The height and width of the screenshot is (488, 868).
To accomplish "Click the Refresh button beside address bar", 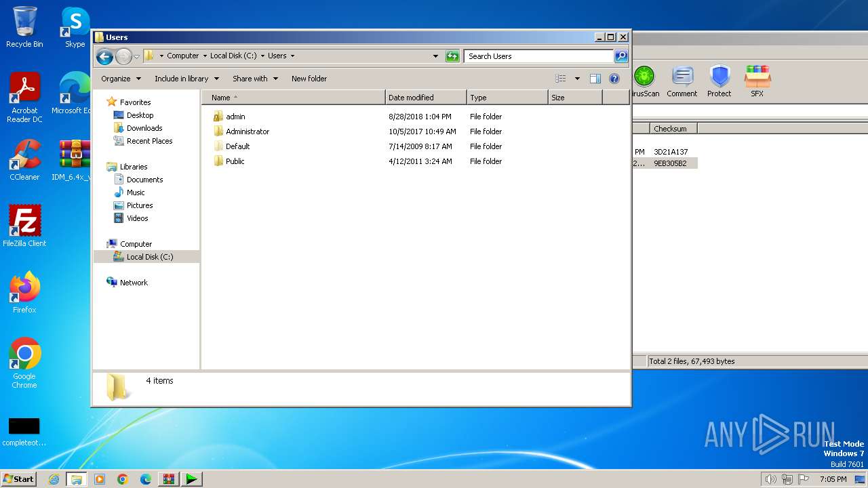I will pyautogui.click(x=452, y=56).
